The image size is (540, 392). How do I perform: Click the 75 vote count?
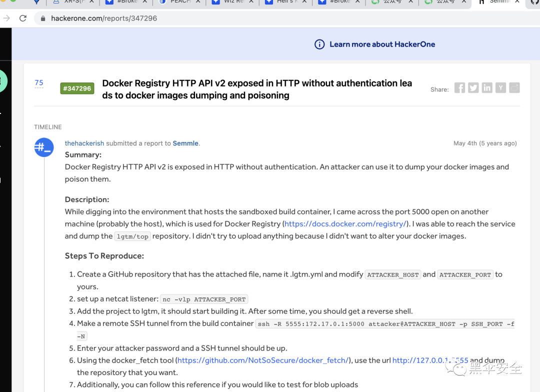[x=39, y=82]
